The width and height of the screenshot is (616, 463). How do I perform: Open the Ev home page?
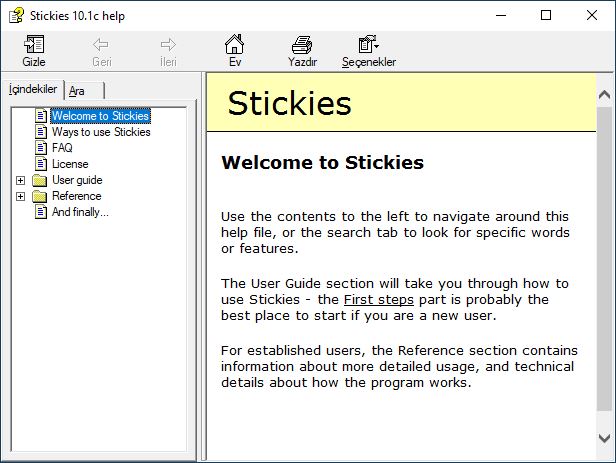point(235,51)
